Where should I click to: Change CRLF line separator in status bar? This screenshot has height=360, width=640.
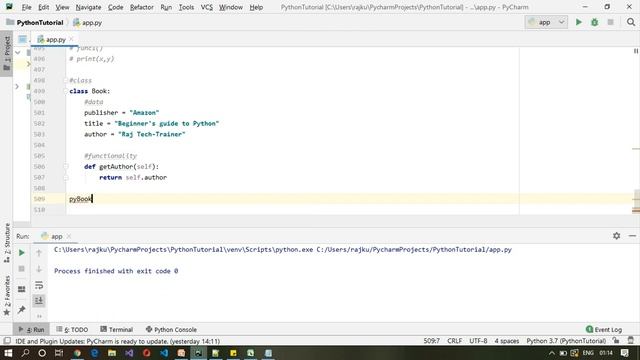click(454, 341)
